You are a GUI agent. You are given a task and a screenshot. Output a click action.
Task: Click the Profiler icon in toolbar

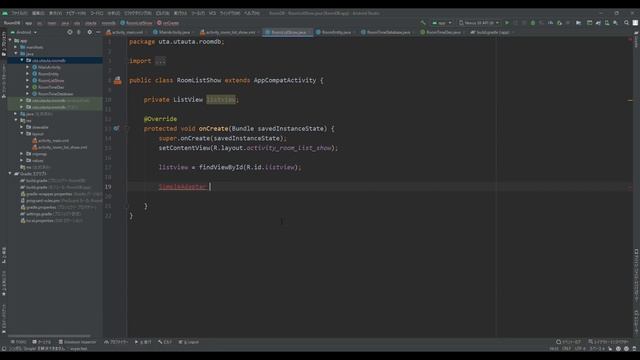pyautogui.click(x=551, y=23)
